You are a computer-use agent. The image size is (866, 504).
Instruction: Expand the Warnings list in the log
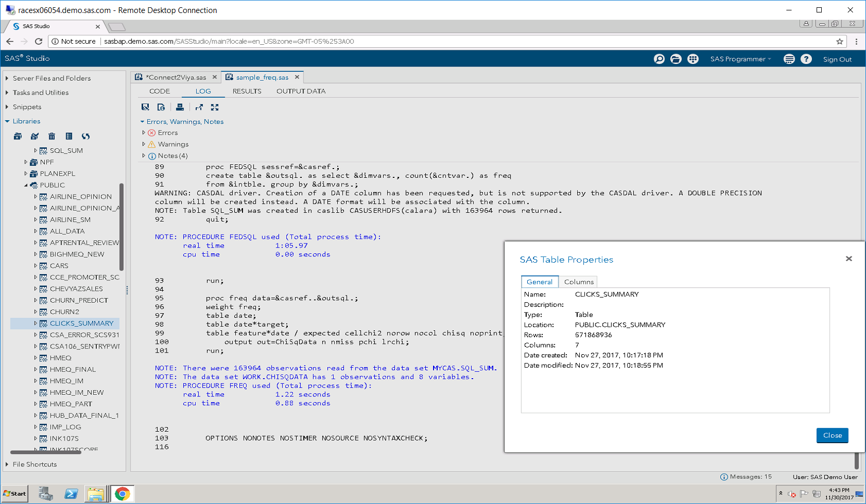tap(144, 145)
